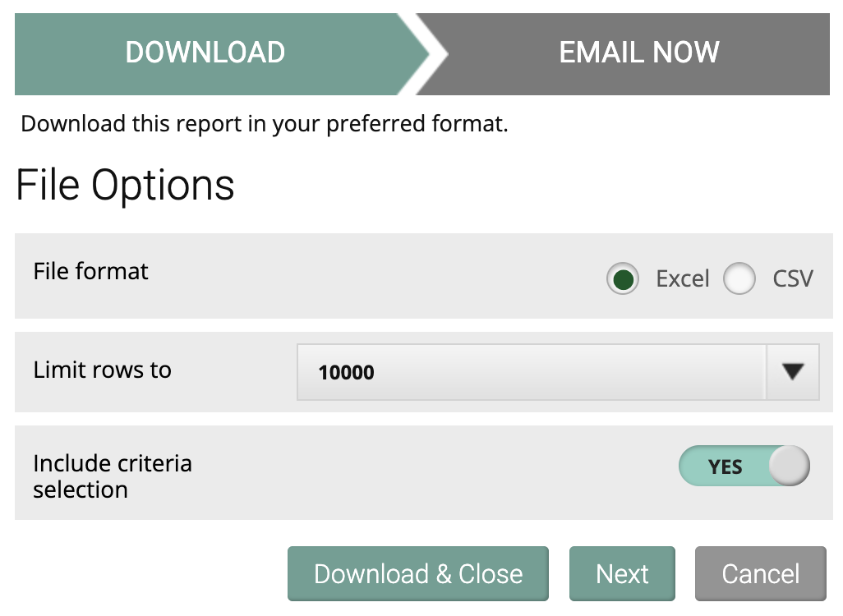Choose the CSV radio button
Image resolution: width=843 pixels, height=616 pixels.
pos(739,279)
